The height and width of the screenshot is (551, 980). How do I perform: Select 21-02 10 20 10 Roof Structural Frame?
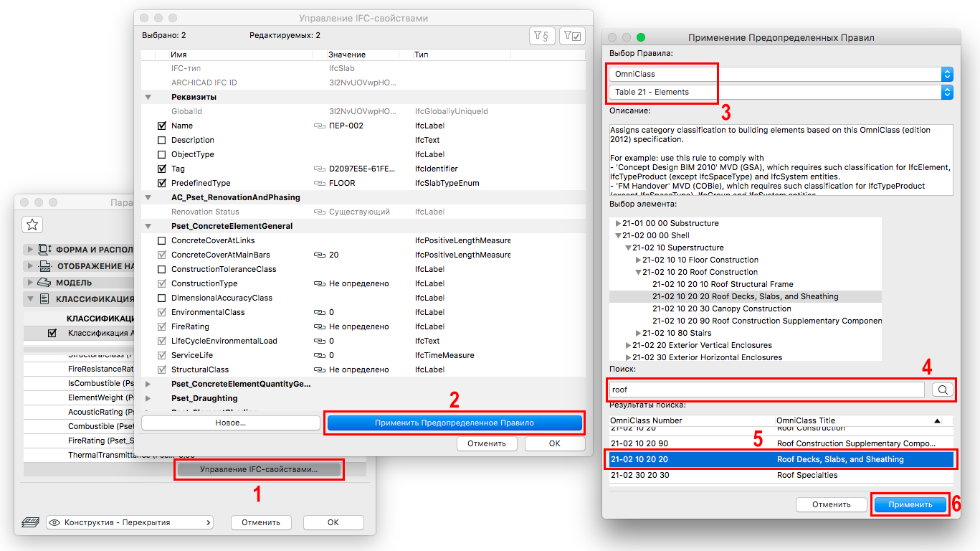point(723,284)
